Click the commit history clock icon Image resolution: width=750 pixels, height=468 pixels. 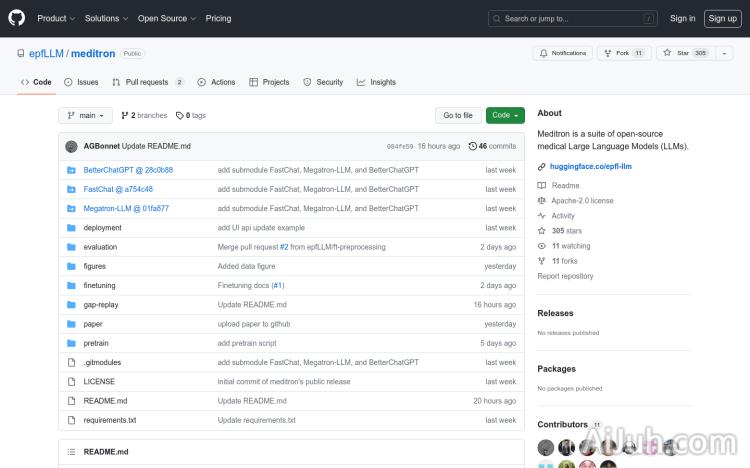472,146
